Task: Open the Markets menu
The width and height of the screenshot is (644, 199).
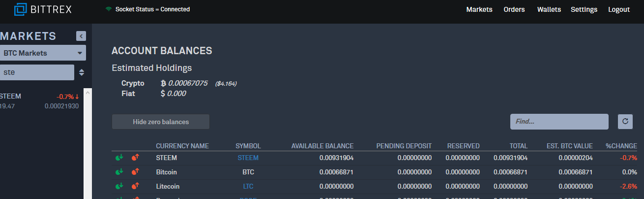Action: 479,9
